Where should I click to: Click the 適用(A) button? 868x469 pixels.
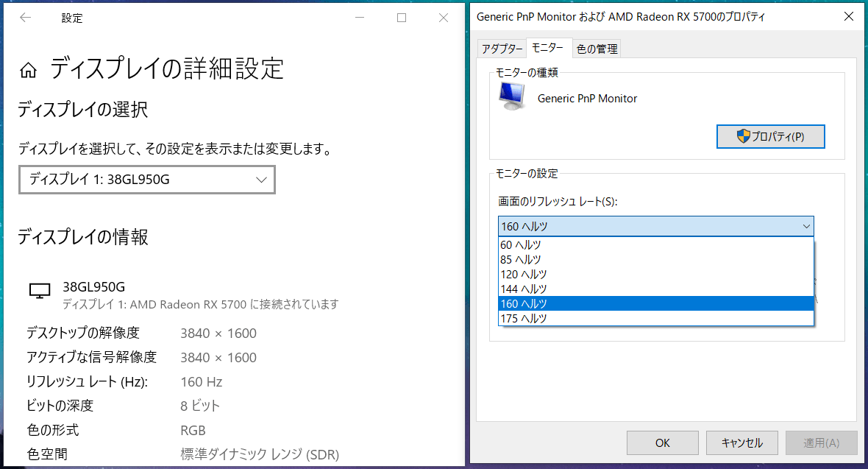pos(822,443)
